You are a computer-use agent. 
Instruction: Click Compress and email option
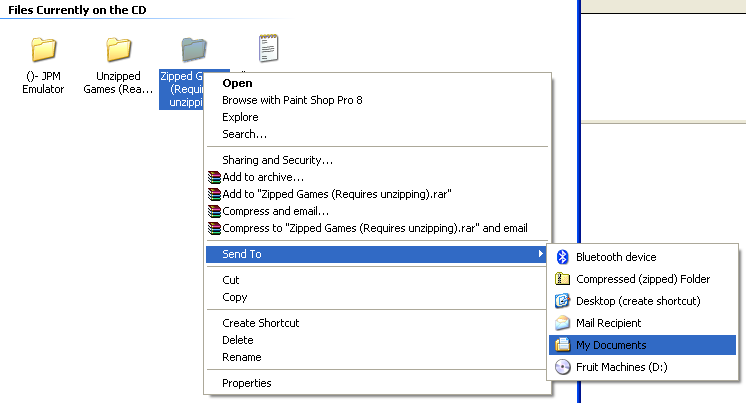275,211
